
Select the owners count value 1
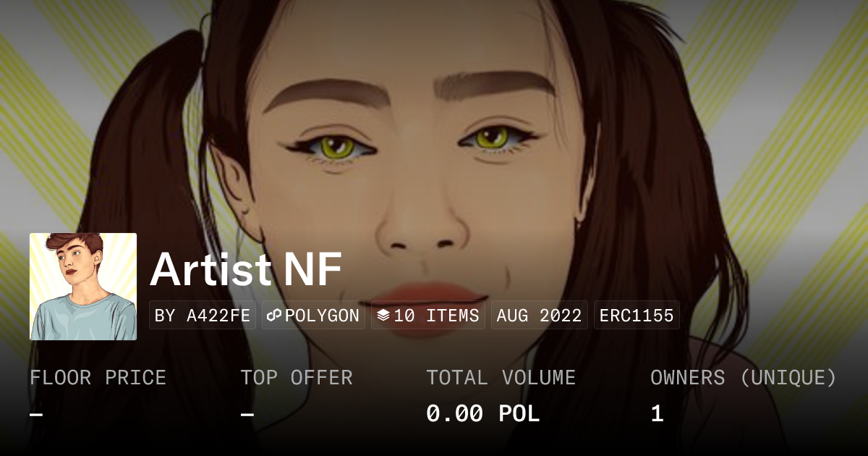(657, 414)
